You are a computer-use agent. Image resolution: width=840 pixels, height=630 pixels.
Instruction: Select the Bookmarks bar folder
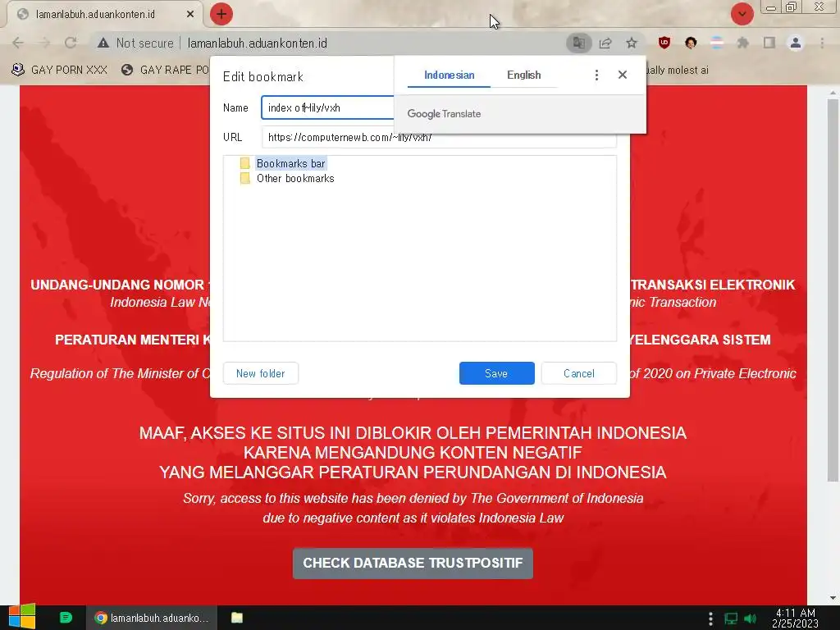(290, 163)
